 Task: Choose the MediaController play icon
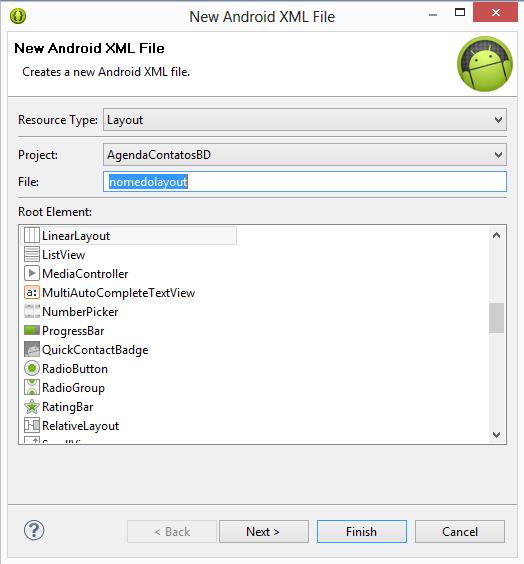pos(32,273)
